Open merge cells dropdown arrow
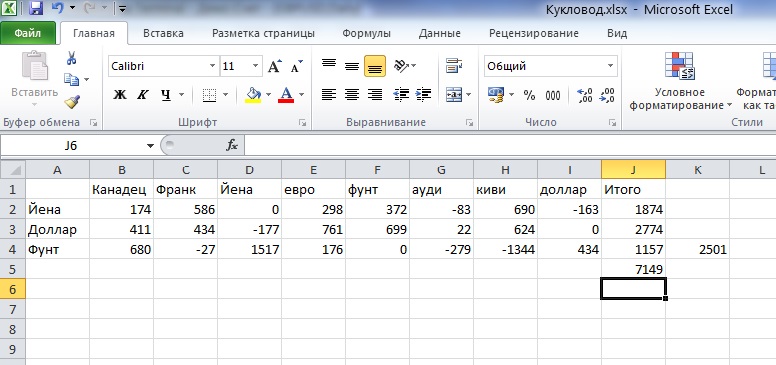The height and width of the screenshot is (365, 776). 469,94
